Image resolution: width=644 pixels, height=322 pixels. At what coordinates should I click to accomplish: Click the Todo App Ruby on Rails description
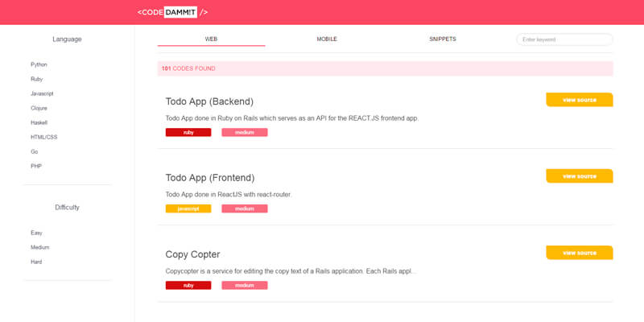point(292,118)
